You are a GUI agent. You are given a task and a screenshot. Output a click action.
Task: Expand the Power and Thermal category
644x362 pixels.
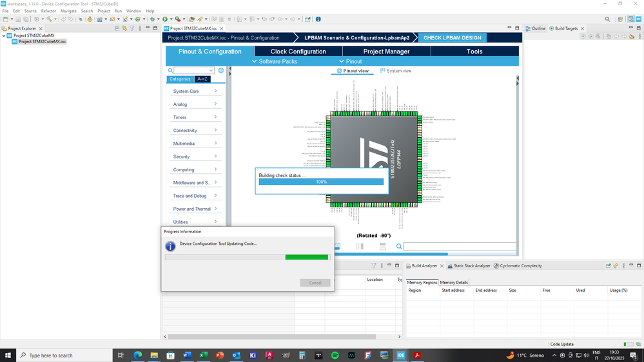pos(195,209)
